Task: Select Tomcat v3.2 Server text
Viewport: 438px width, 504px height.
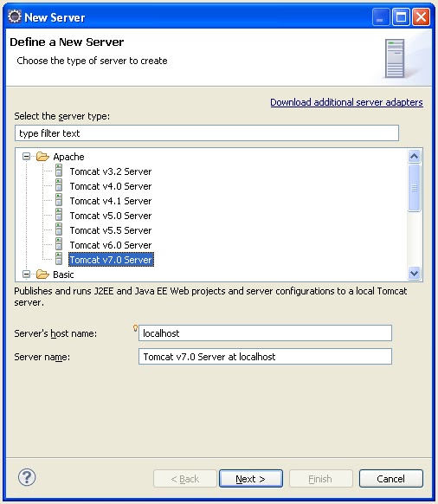Action: tap(111, 171)
